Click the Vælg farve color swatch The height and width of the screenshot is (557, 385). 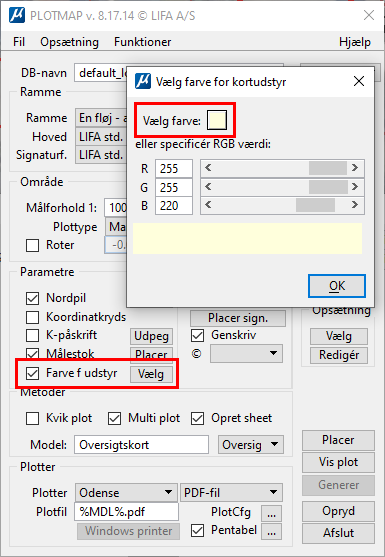point(217,120)
